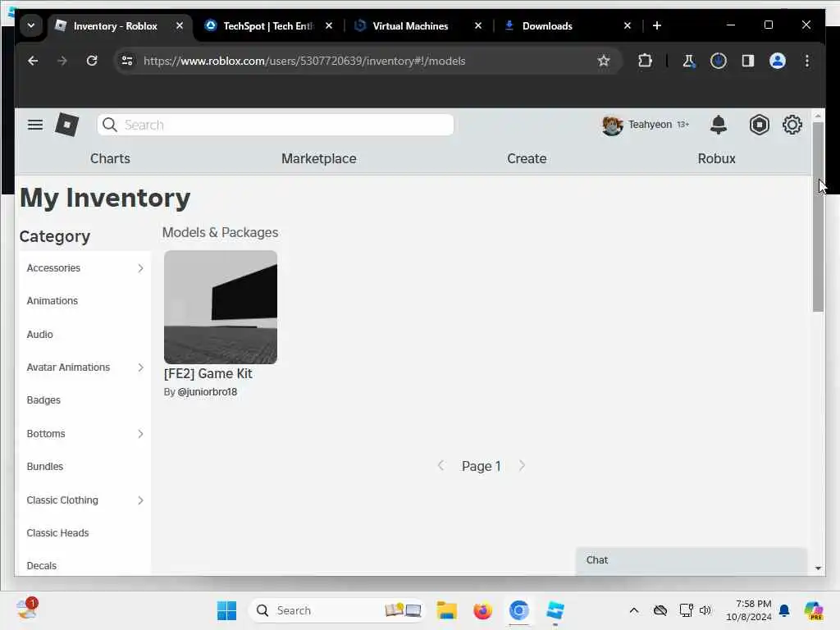Click the Windows taskbar Search box
The image size is (840, 630).
(336, 610)
